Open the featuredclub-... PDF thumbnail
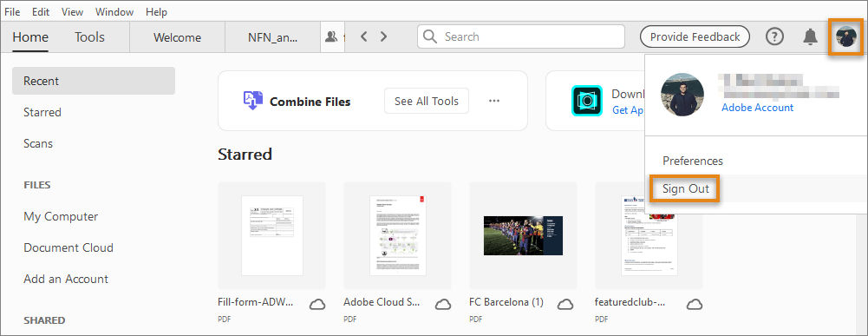Image resolution: width=868 pixels, height=336 pixels. coord(649,235)
